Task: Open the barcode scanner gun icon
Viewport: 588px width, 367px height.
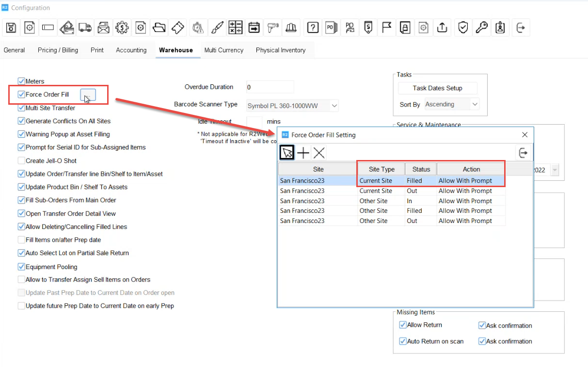Action: click(272, 28)
